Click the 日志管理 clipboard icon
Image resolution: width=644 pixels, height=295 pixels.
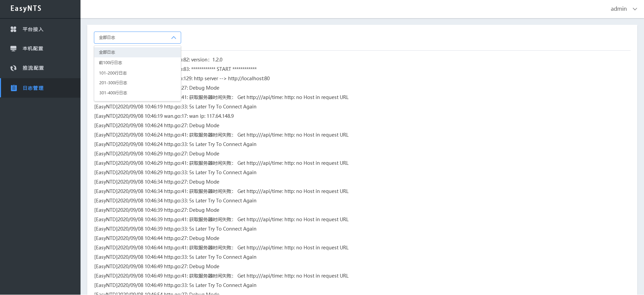tap(14, 88)
